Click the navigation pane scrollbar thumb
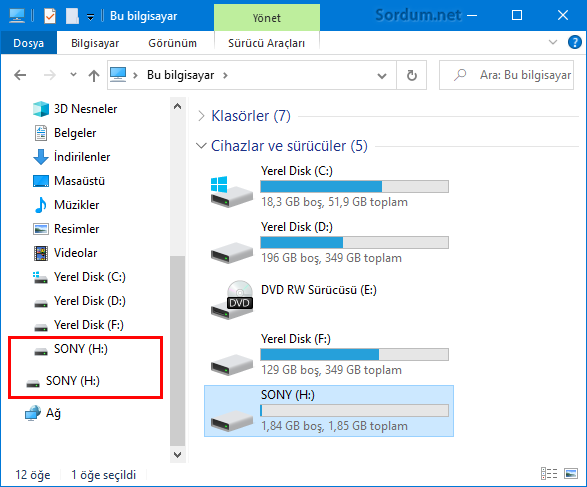Screen dimensions: 587x487 [177, 350]
